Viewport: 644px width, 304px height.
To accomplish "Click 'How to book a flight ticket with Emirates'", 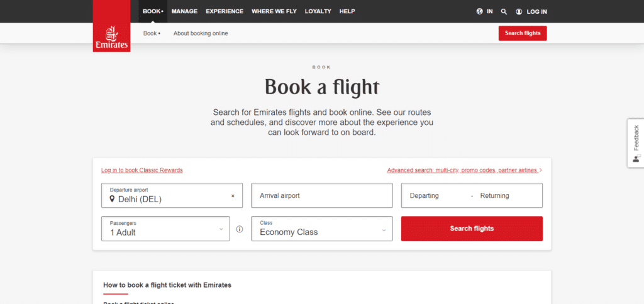I will (167, 285).
